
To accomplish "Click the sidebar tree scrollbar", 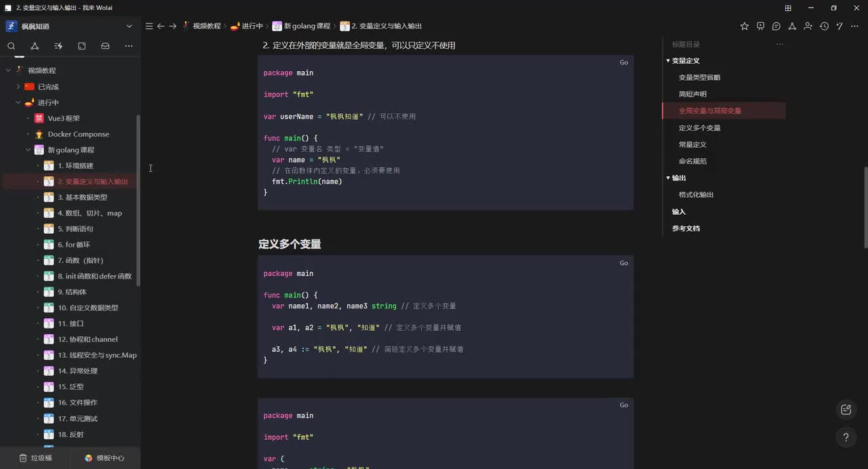I will coord(138,200).
